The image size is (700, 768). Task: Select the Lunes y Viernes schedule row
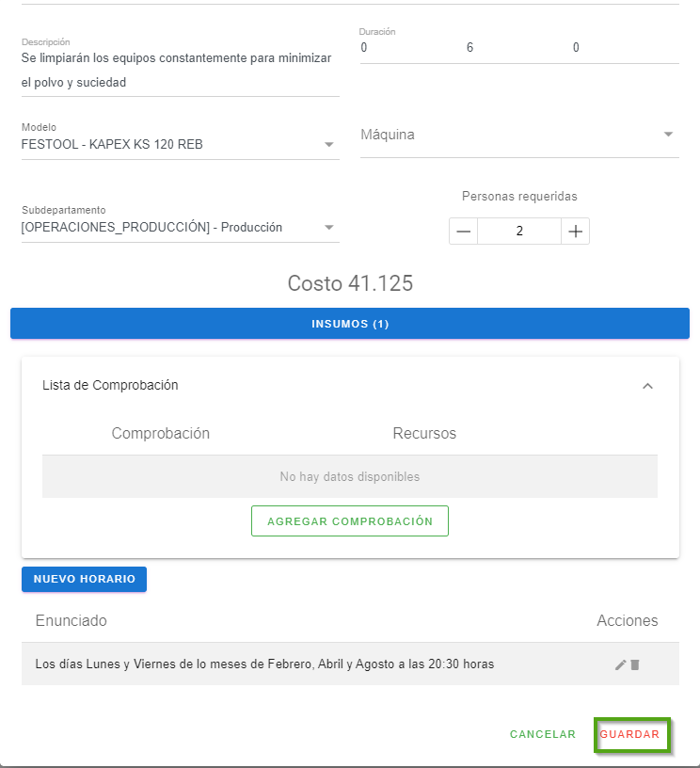click(264, 664)
